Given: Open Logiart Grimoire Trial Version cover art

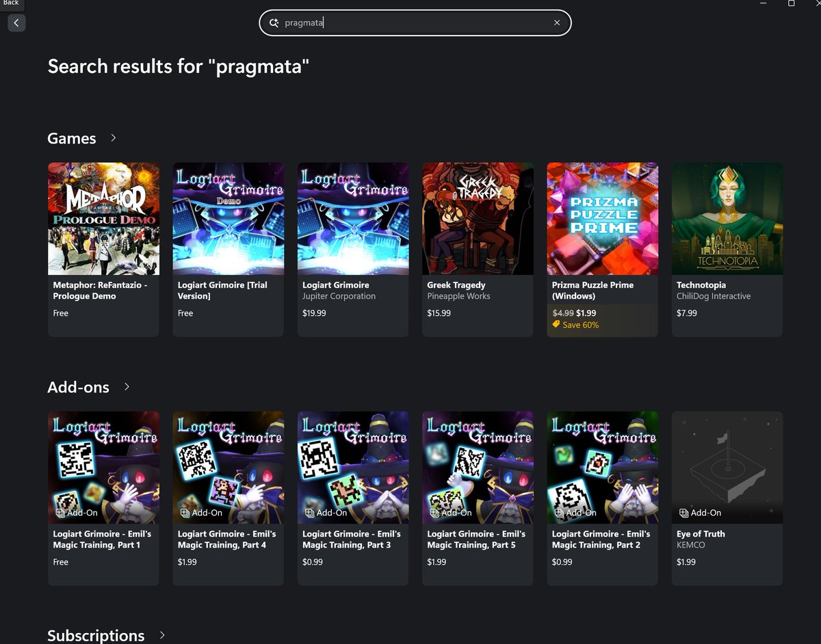Looking at the screenshot, I should coord(229,219).
